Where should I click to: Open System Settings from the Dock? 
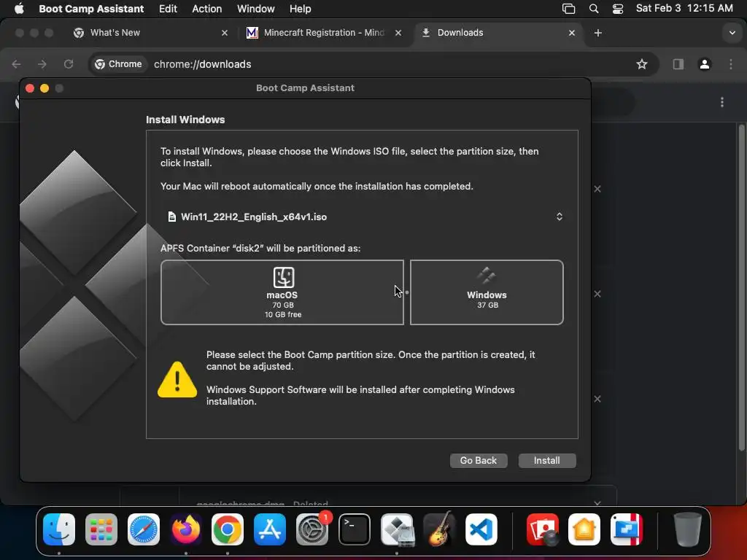point(312,529)
